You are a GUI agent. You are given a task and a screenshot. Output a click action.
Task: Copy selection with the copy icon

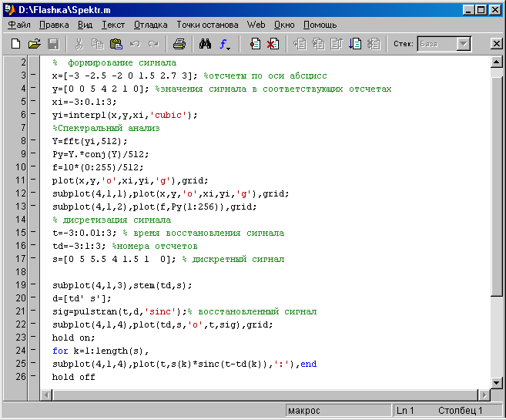(98, 44)
